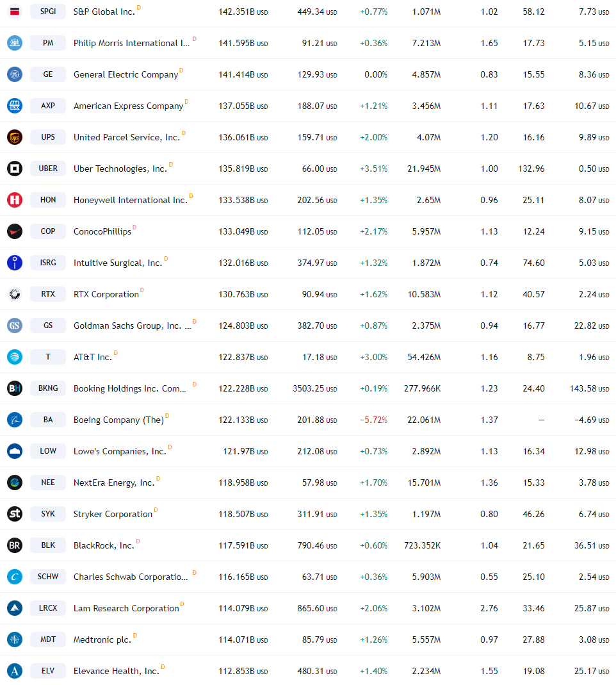This screenshot has width=616, height=685.
Task: Open the ELV ticker badge
Action: (x=48, y=671)
